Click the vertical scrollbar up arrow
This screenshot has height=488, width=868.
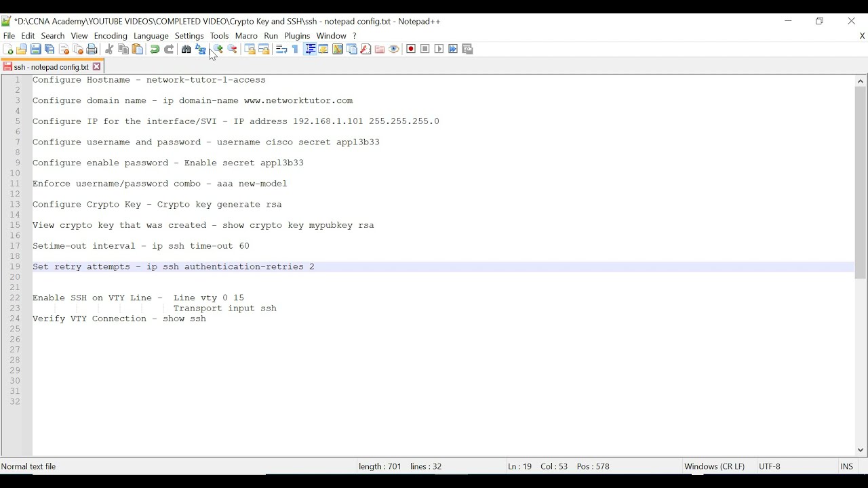(861, 81)
